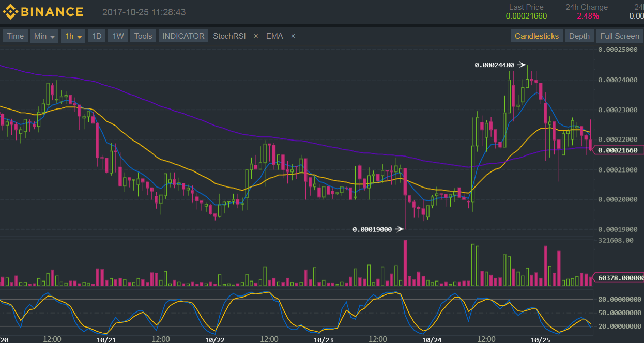
Task: Open the Tools menu
Action: click(x=143, y=36)
